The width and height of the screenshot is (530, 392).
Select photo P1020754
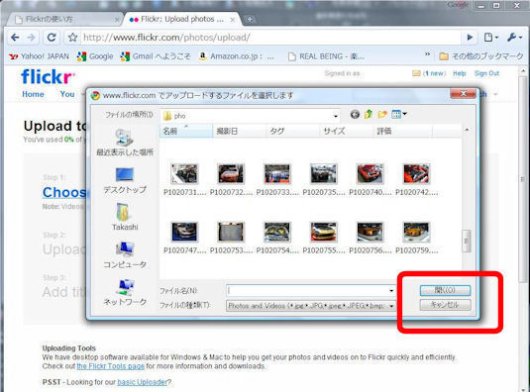click(x=277, y=238)
